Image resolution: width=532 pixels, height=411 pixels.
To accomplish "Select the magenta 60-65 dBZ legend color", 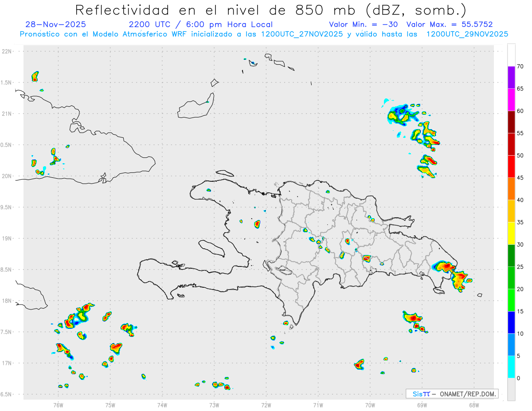I will [511, 100].
